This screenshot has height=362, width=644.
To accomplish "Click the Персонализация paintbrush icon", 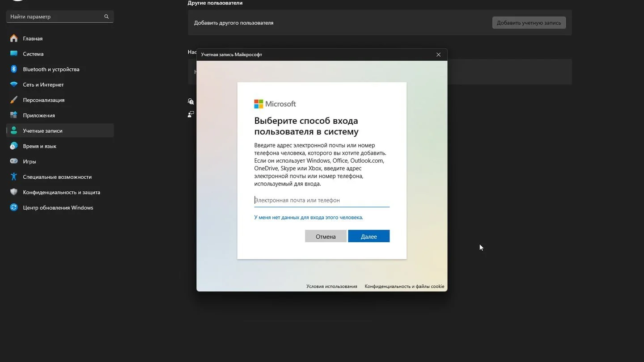I will pos(14,100).
